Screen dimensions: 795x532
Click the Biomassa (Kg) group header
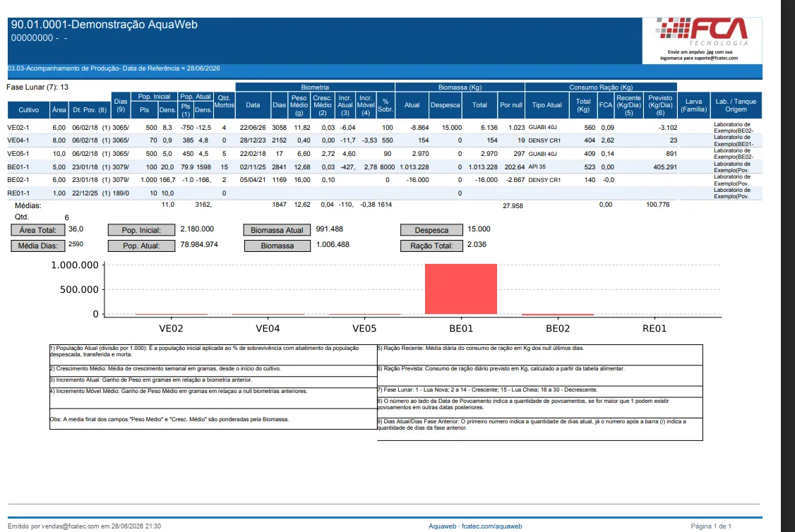click(x=460, y=87)
